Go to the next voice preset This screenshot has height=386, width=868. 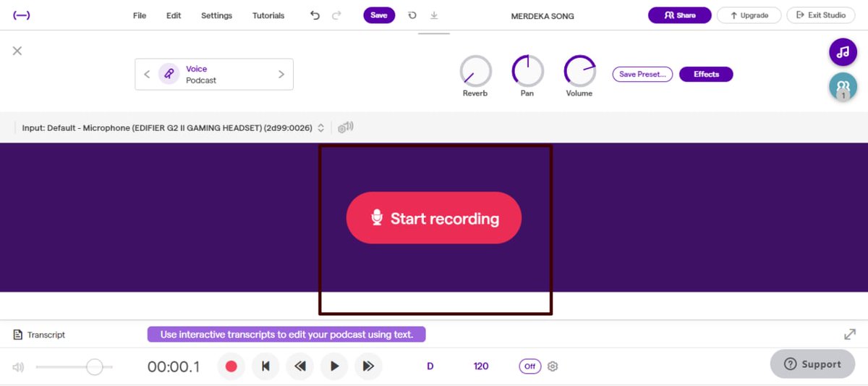click(281, 74)
